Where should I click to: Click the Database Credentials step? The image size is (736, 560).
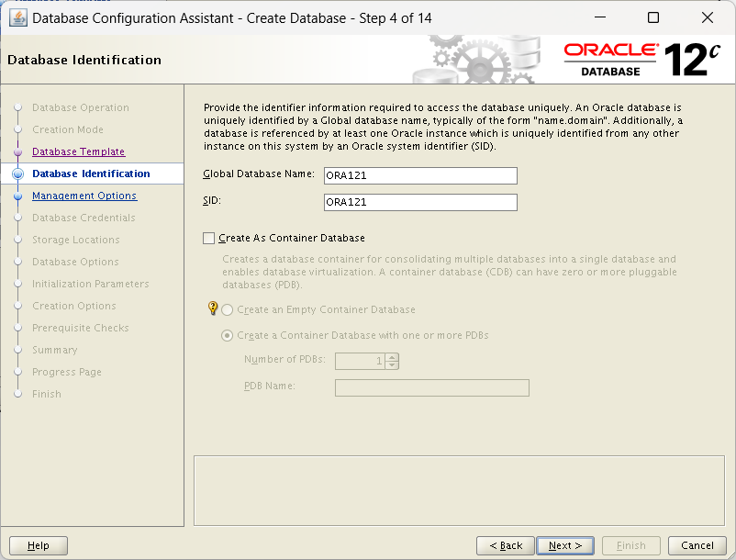pyautogui.click(x=84, y=218)
